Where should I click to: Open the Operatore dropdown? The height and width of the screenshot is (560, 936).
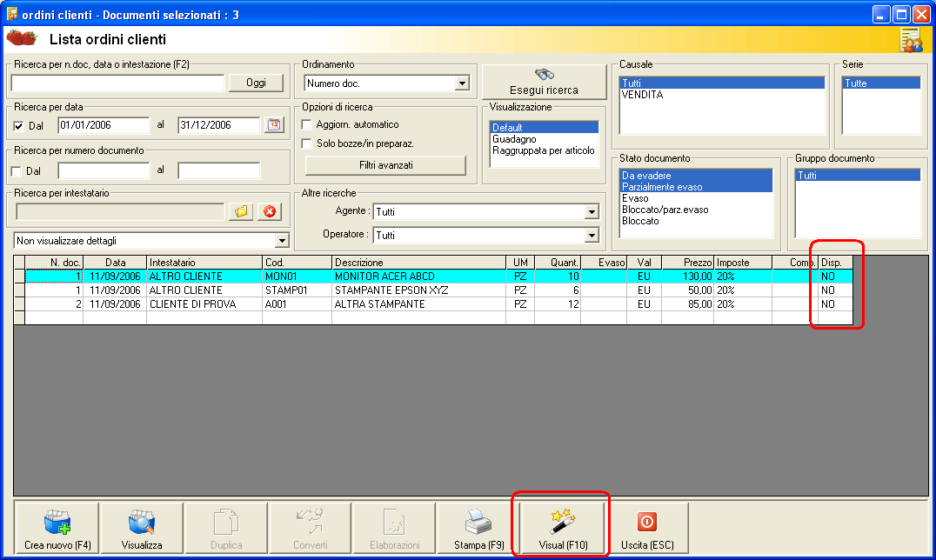tap(591, 236)
